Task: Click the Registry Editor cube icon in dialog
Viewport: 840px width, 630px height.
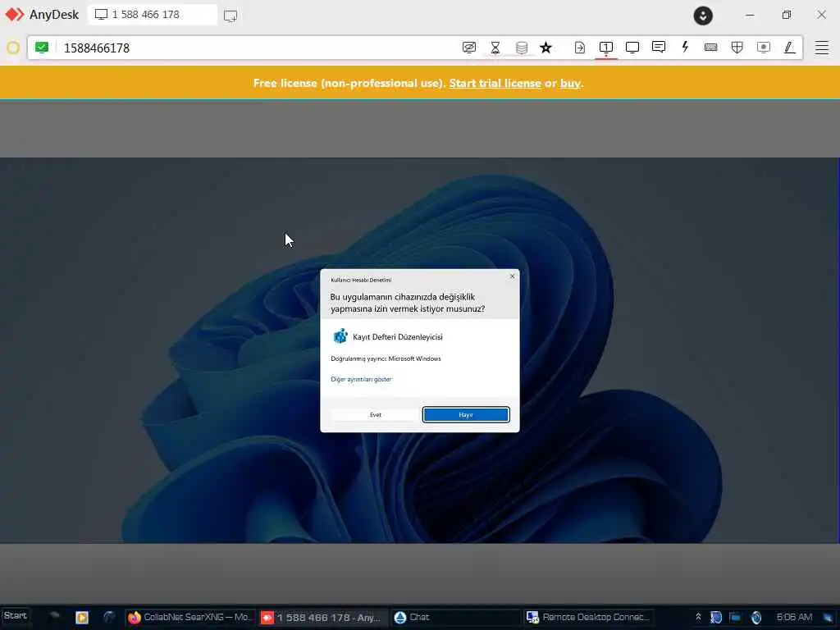Action: point(340,336)
